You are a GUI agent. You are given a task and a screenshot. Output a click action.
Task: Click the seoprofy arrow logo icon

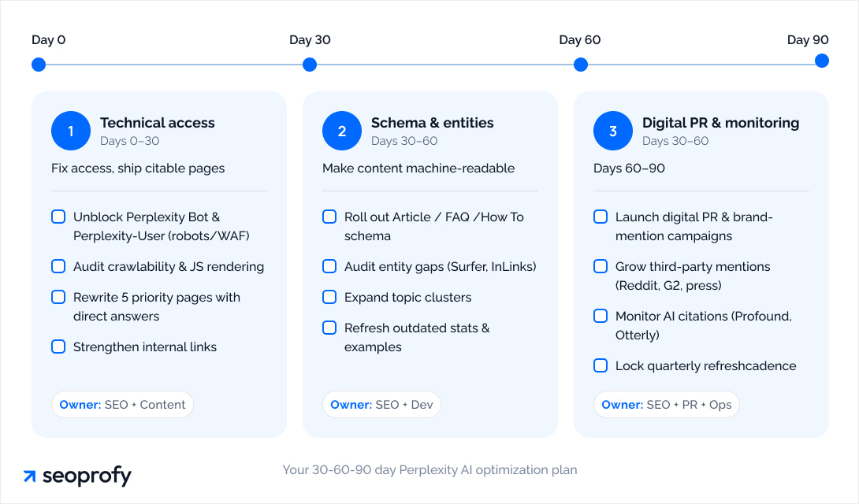click(30, 476)
